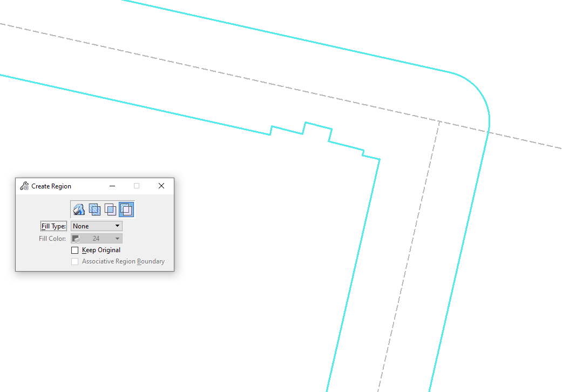Click the Create Region wrench title icon

click(x=24, y=186)
